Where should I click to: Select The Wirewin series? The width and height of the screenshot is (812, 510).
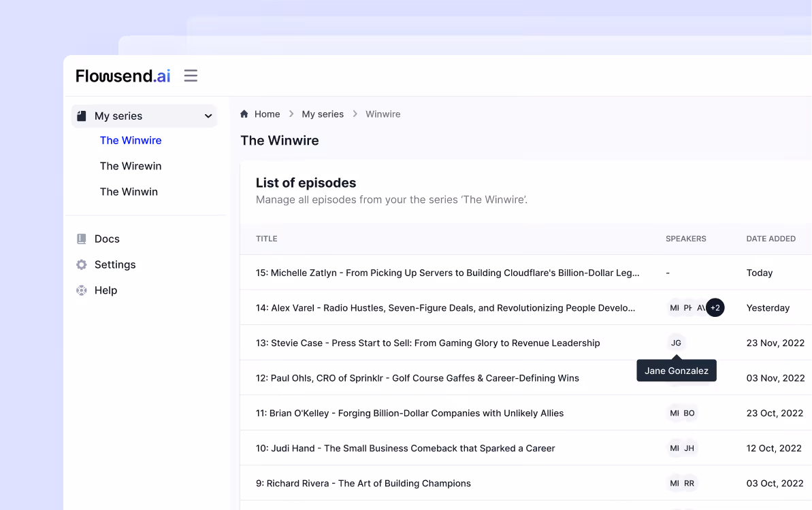pyautogui.click(x=131, y=166)
